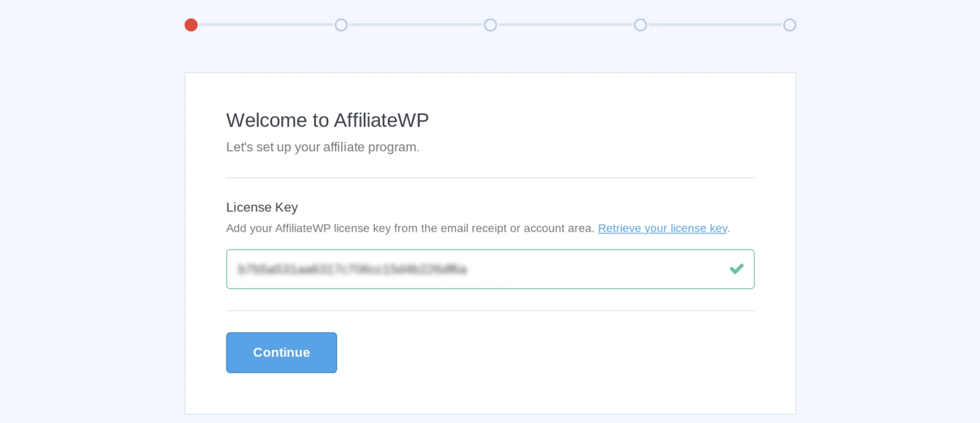The width and height of the screenshot is (980, 423).
Task: Click progress line between fourth and fifth steps
Action: [715, 25]
